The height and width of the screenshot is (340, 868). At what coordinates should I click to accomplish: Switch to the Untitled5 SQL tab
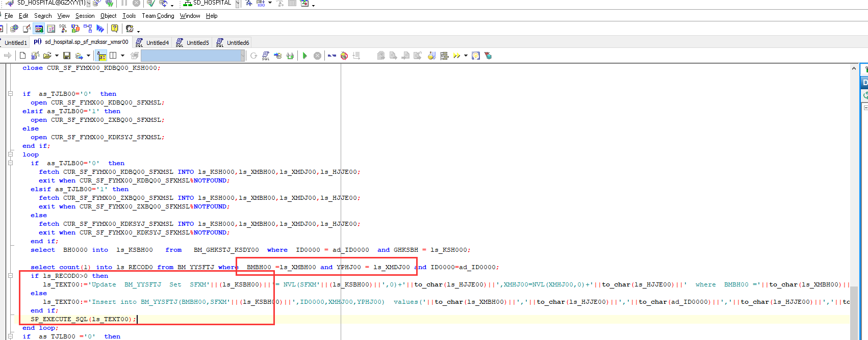coord(192,43)
